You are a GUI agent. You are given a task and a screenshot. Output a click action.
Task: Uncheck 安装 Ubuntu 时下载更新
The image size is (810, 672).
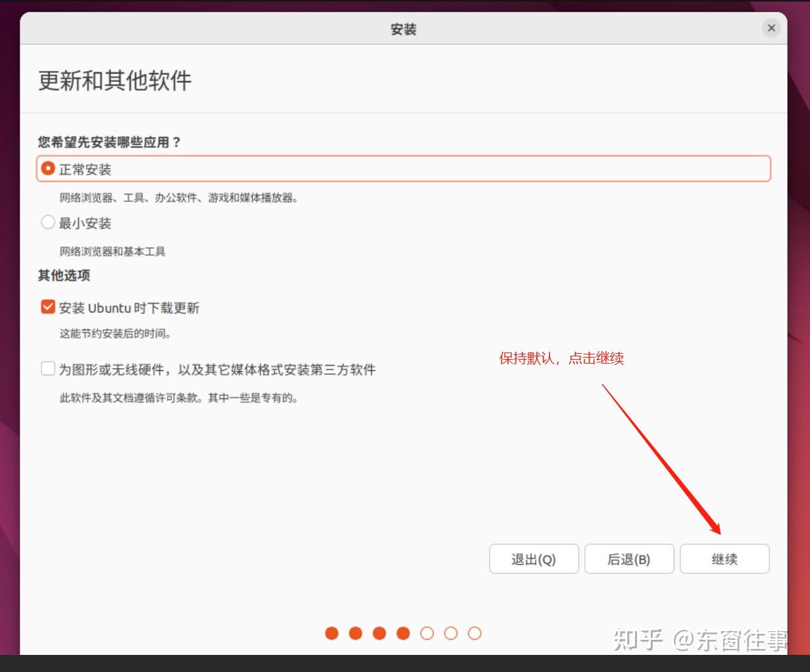47,306
